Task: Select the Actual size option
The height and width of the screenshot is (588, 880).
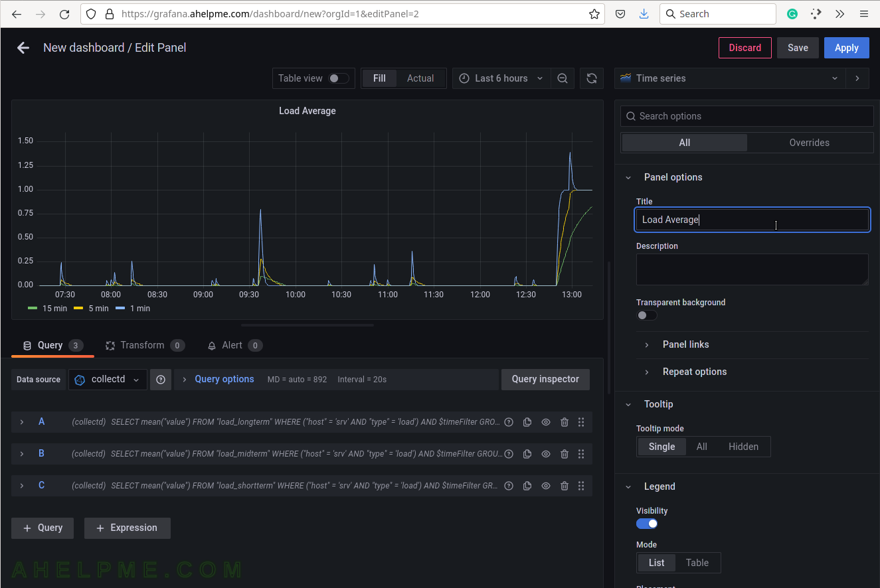Action: tap(420, 78)
